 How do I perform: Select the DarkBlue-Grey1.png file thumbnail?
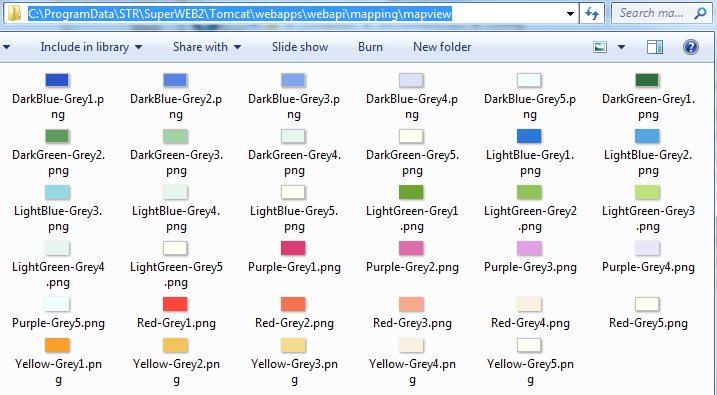tap(57, 80)
